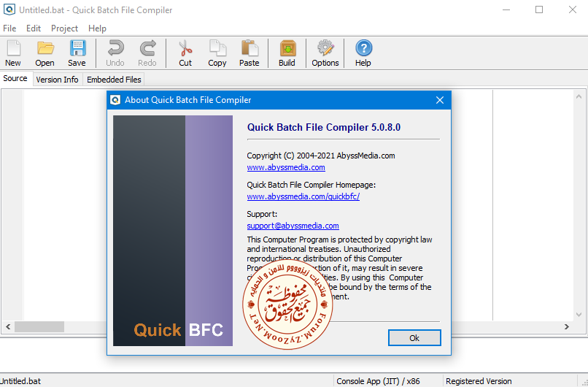Image resolution: width=588 pixels, height=387 pixels.
Task: Switch to the Version Info tab
Action: [x=58, y=80]
